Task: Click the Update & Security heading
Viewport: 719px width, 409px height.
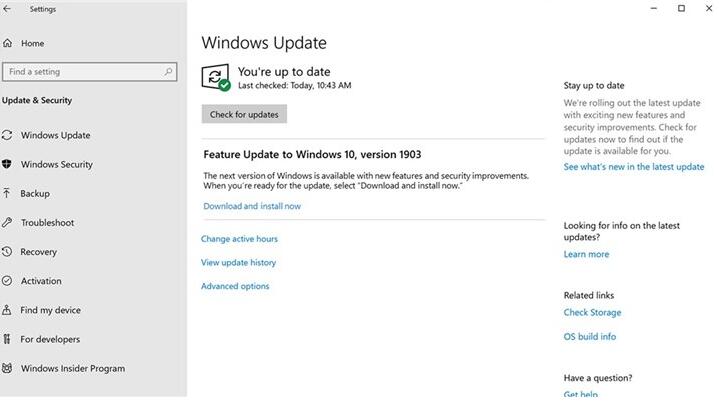Action: coord(37,100)
